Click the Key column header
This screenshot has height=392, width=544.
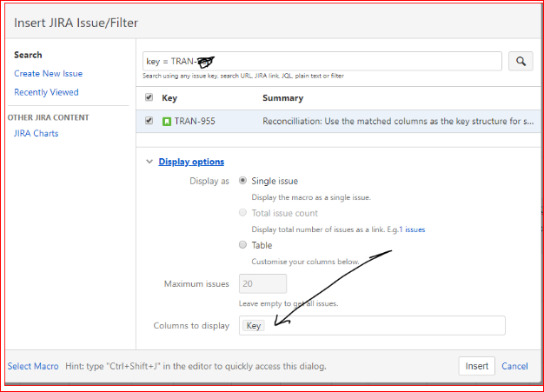[169, 98]
